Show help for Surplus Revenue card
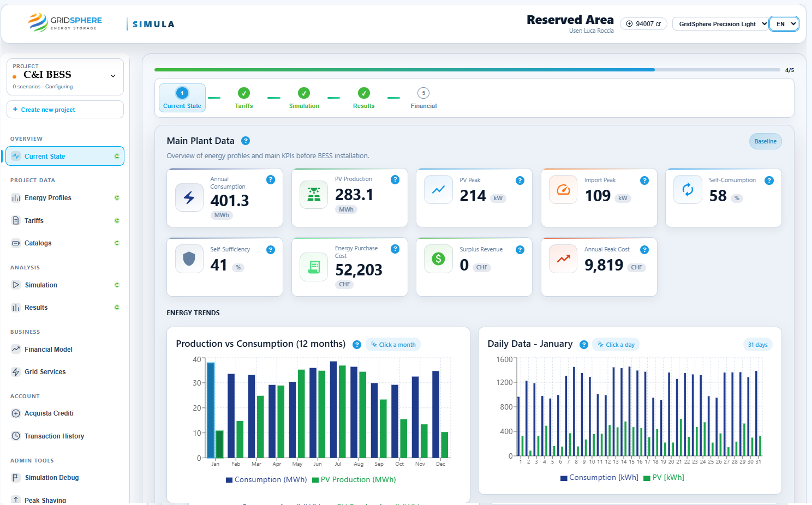The image size is (812, 505). (x=520, y=250)
